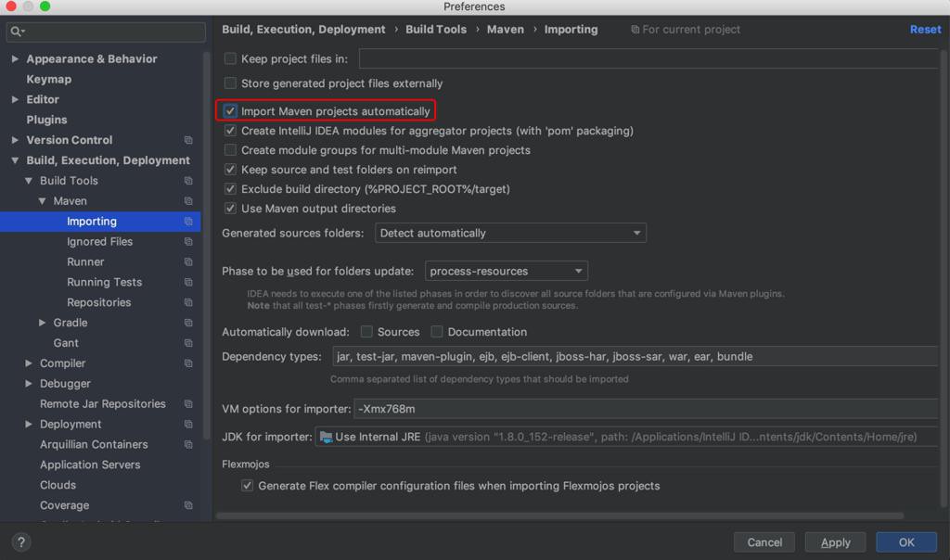Click the help question mark button

21,541
